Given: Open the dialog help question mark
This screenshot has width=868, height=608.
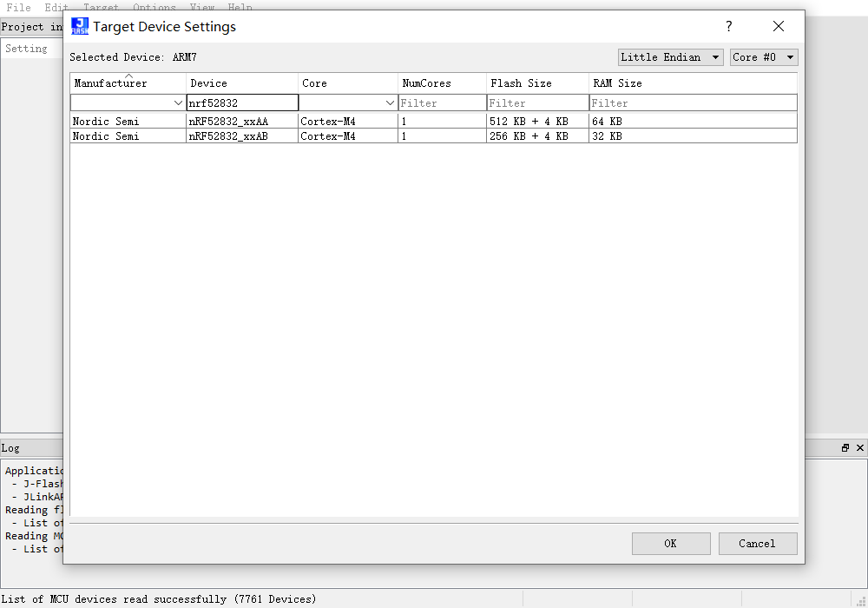Looking at the screenshot, I should pos(729,26).
